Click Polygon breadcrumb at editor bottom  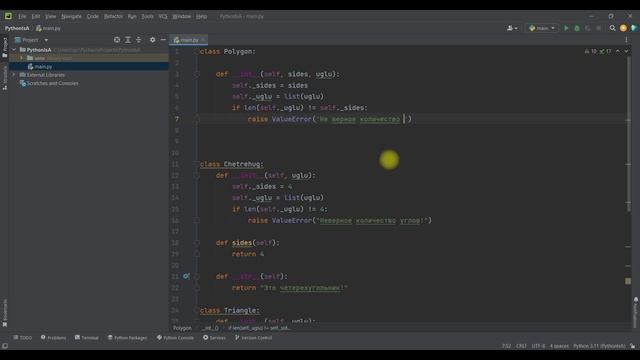(x=182, y=328)
